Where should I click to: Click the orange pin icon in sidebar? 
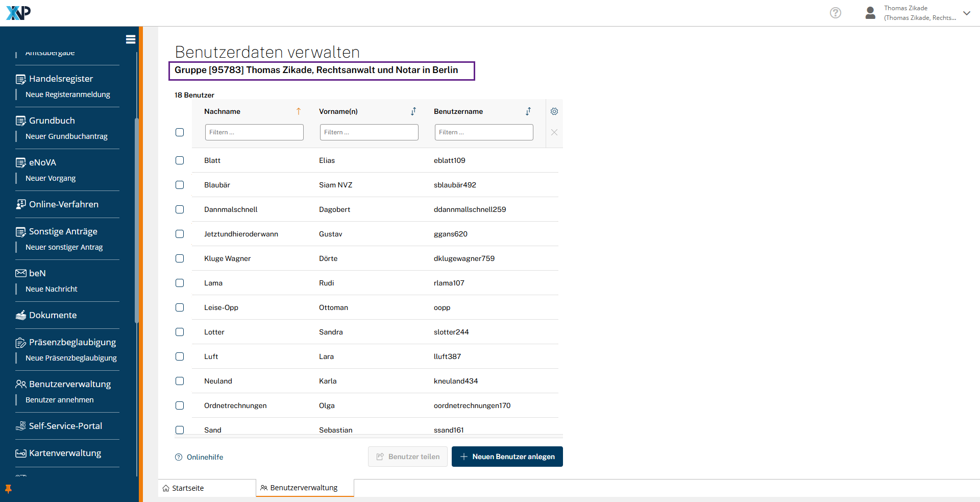click(8, 489)
